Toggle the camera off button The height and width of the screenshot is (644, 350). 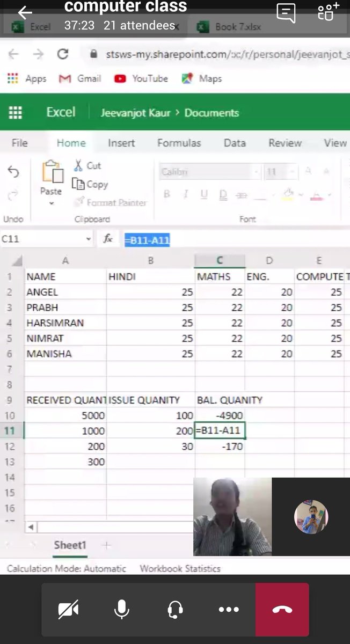(69, 609)
